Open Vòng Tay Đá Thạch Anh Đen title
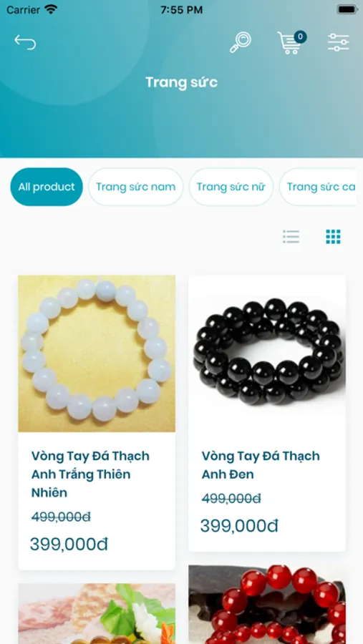The width and height of the screenshot is (363, 644). point(261,465)
